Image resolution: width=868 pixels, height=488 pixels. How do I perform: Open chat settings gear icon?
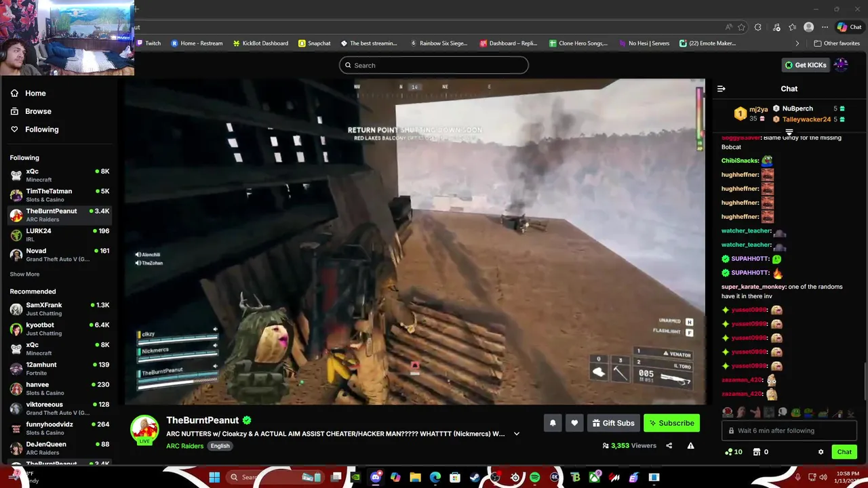point(821,452)
